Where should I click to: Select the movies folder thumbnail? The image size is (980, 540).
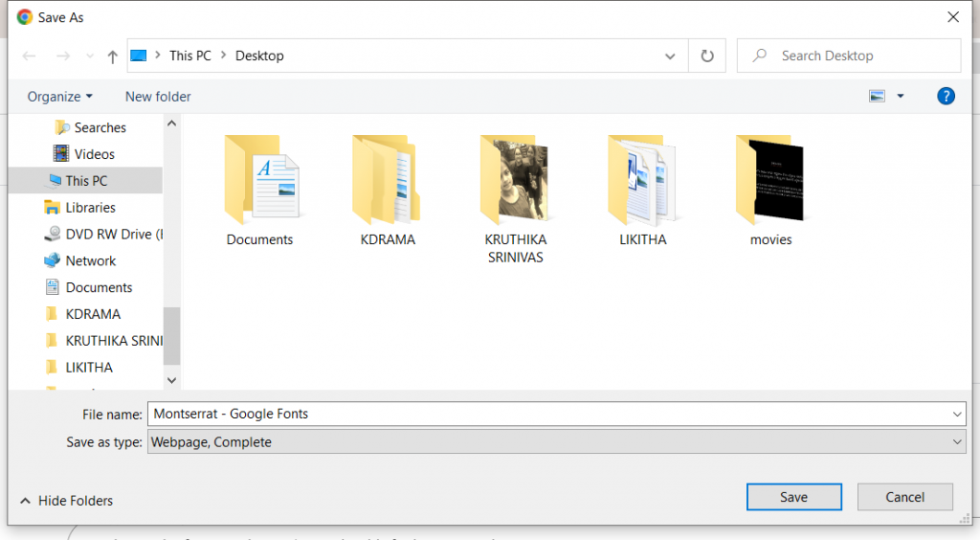click(x=770, y=180)
